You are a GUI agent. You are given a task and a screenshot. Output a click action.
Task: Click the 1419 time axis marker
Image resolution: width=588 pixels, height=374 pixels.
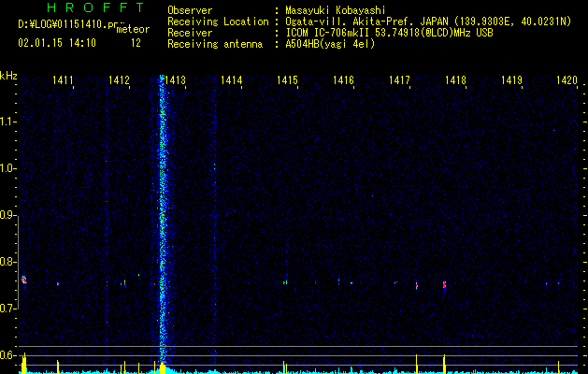(512, 79)
